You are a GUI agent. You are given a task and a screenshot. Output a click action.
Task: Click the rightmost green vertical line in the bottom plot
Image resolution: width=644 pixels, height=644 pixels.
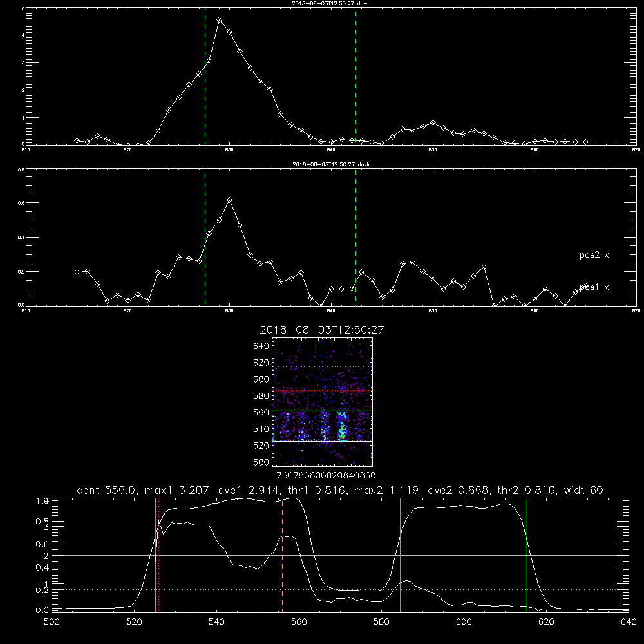[x=526, y=554]
